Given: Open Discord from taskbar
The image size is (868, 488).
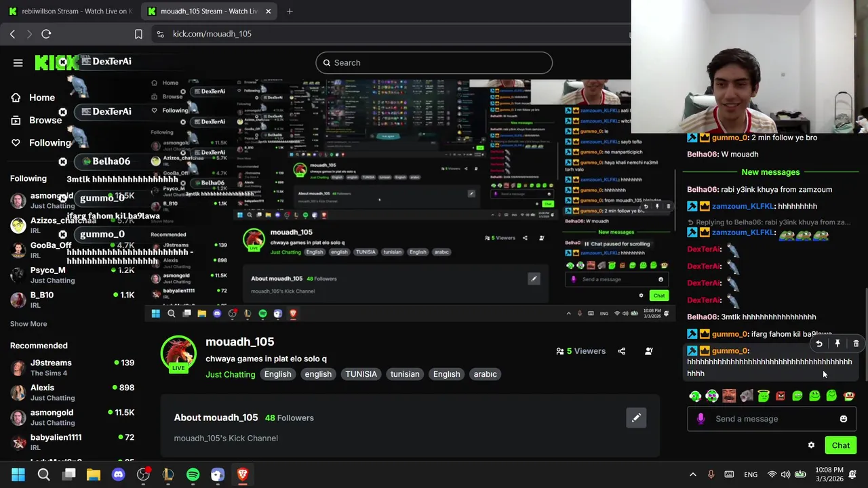Looking at the screenshot, I should point(118,474).
